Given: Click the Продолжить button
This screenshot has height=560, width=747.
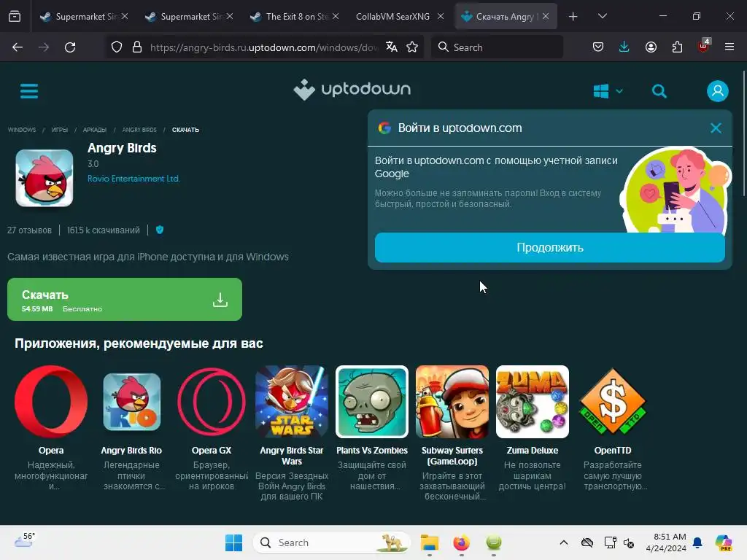Looking at the screenshot, I should (x=550, y=248).
